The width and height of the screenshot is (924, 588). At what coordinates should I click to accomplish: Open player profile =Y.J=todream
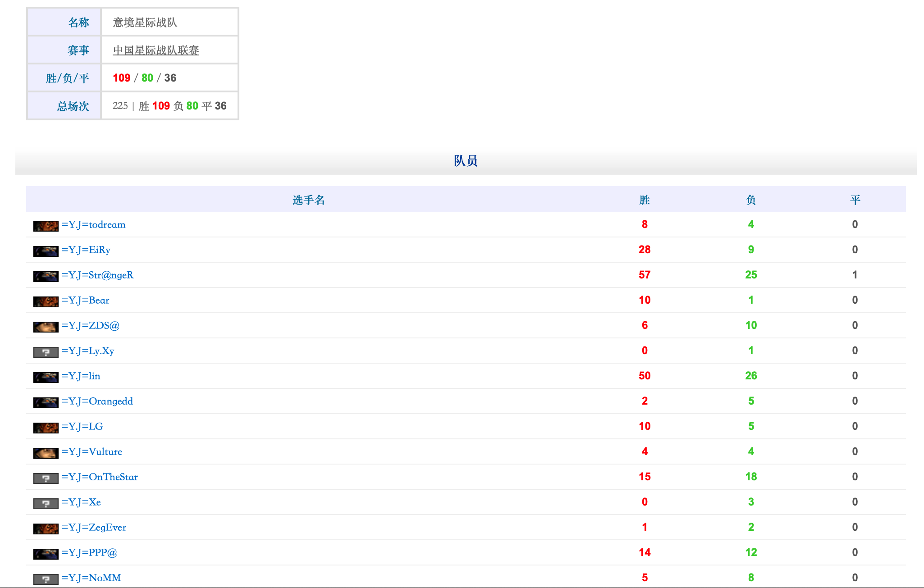(93, 224)
